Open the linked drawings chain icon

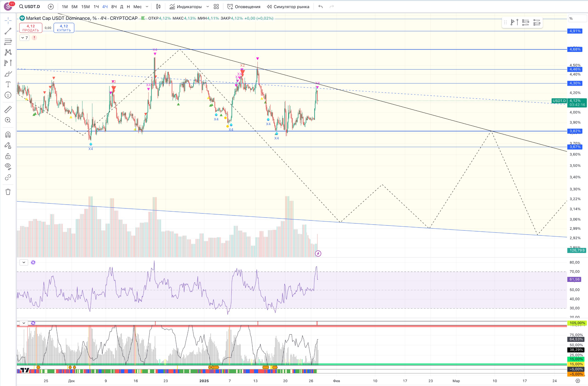[8, 177]
